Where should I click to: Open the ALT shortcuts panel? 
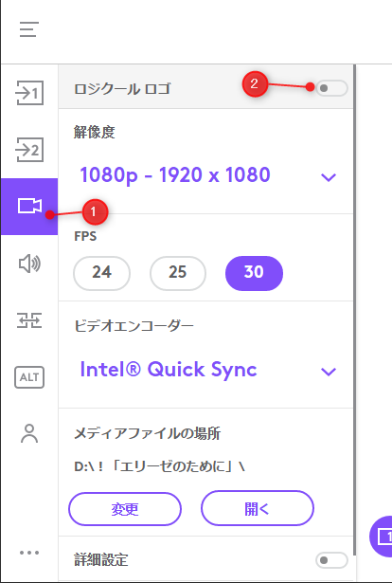coord(29,377)
